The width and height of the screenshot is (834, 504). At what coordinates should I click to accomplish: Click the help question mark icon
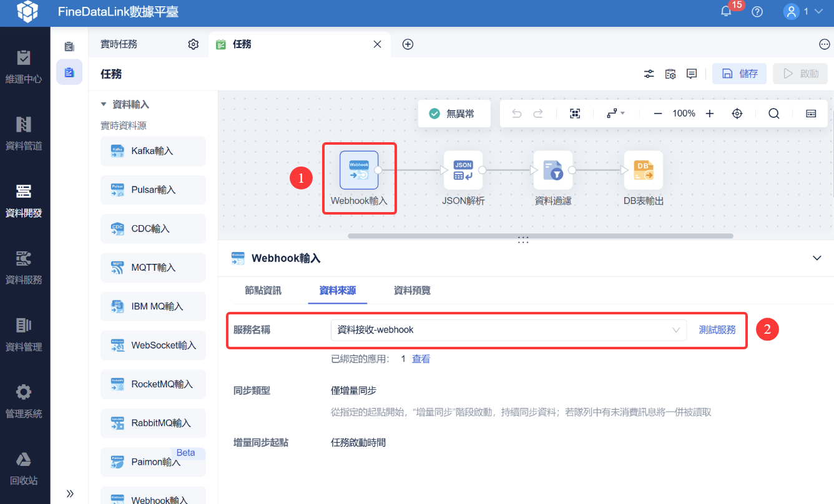click(x=757, y=12)
